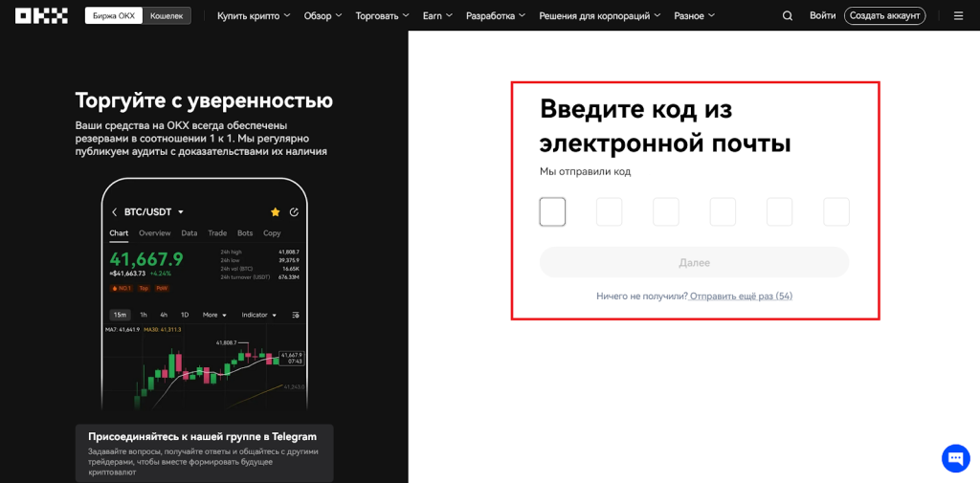This screenshot has width=980, height=483.
Task: Open the Earn menu
Action: (437, 15)
